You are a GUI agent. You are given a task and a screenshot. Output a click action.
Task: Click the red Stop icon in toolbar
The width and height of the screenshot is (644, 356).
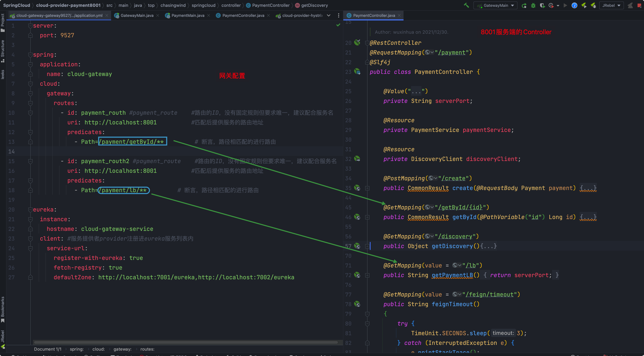coord(639,5)
